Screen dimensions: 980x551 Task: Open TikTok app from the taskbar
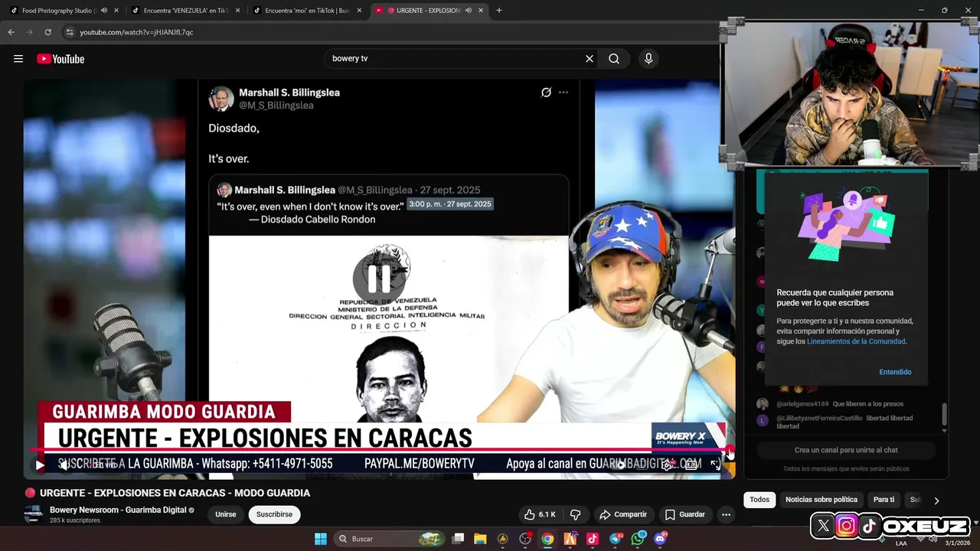593,539
